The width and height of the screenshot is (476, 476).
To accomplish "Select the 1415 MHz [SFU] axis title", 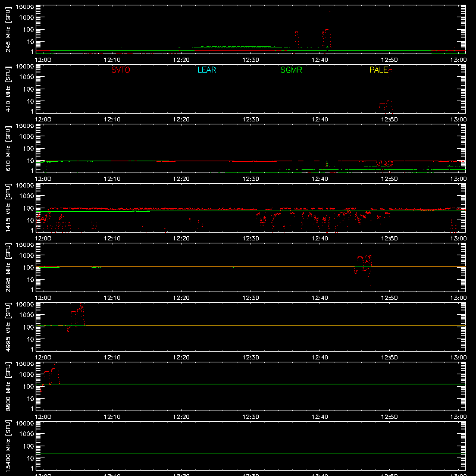I will click(8, 208).
